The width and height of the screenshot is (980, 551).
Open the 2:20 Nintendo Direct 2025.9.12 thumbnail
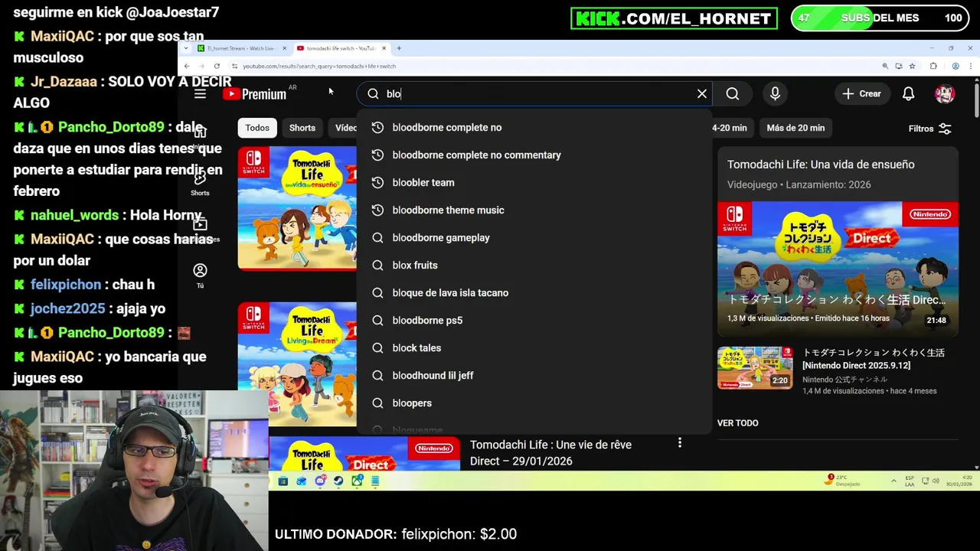[755, 368]
